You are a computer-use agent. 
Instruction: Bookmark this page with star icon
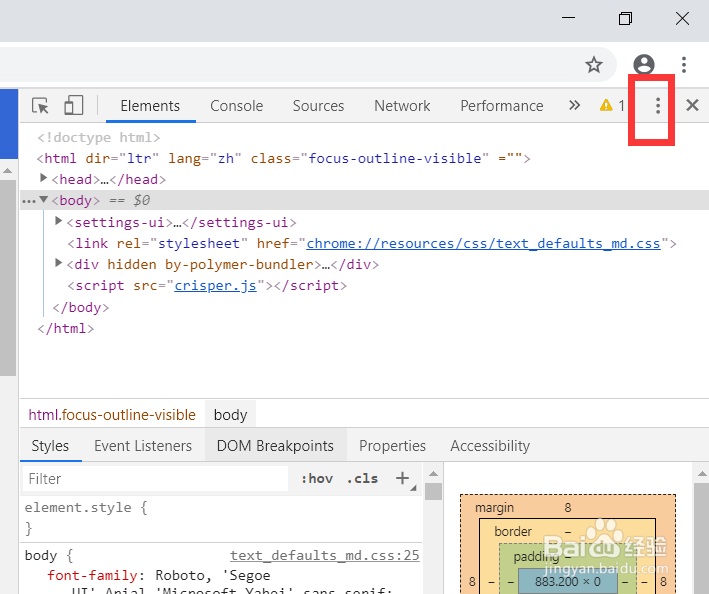click(594, 65)
